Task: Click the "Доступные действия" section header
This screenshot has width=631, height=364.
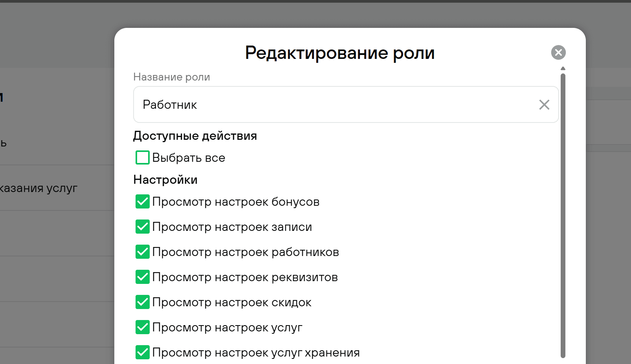Action: pyautogui.click(x=195, y=135)
